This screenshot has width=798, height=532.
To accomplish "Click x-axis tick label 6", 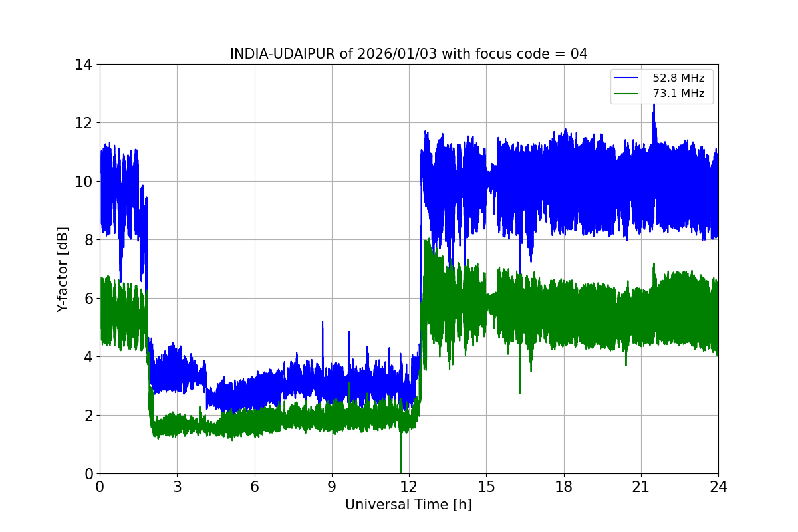I will pyautogui.click(x=254, y=487).
